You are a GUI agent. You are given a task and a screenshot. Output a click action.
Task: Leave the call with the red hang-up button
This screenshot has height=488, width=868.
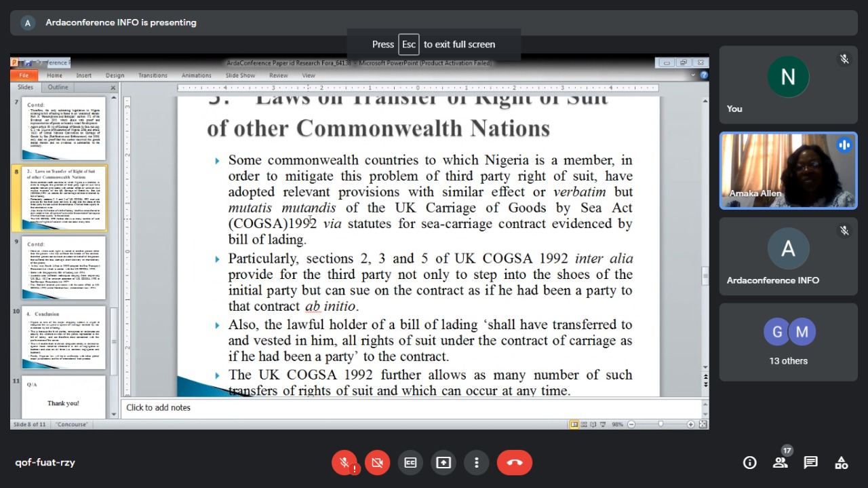pyautogui.click(x=515, y=462)
